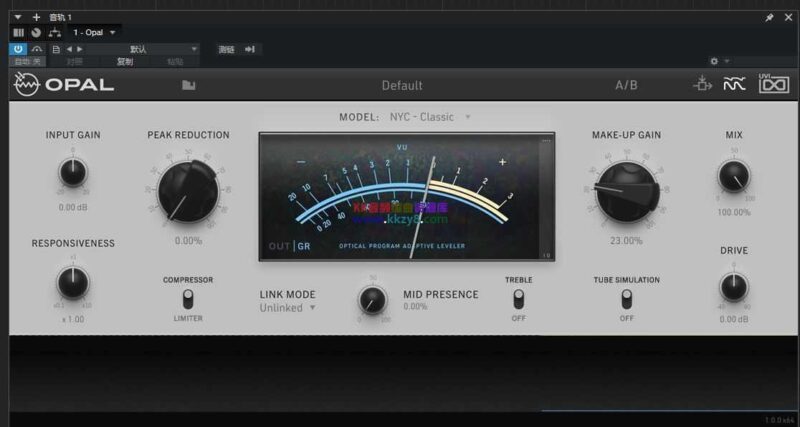
Task: Click the plus icon beside track name
Action: pyautogui.click(x=36, y=17)
